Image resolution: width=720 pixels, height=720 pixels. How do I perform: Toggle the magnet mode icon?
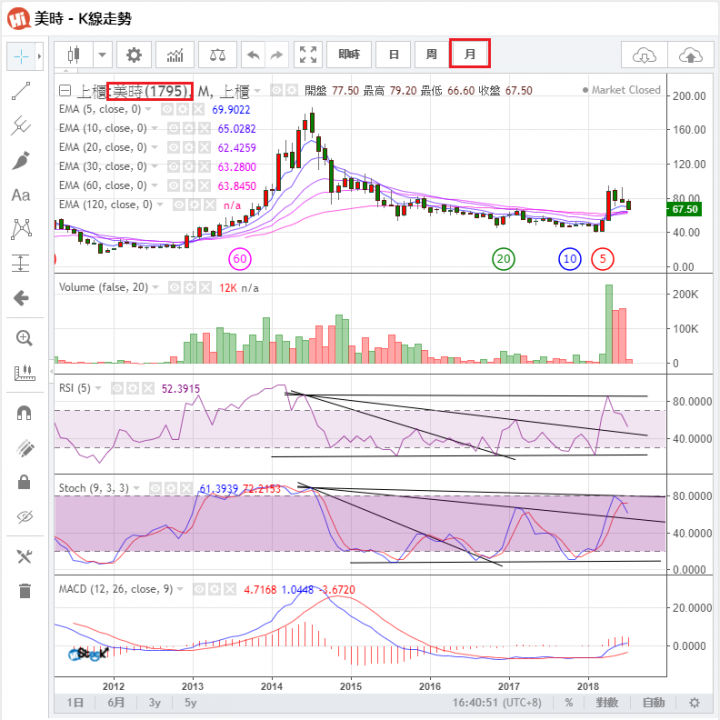(x=24, y=413)
